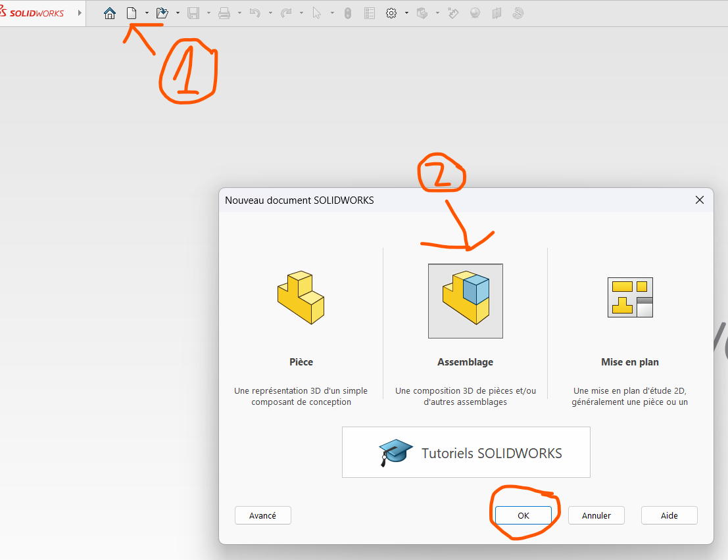Click the dialog title Nouveau document SOLIDWORKS

pyautogui.click(x=299, y=200)
